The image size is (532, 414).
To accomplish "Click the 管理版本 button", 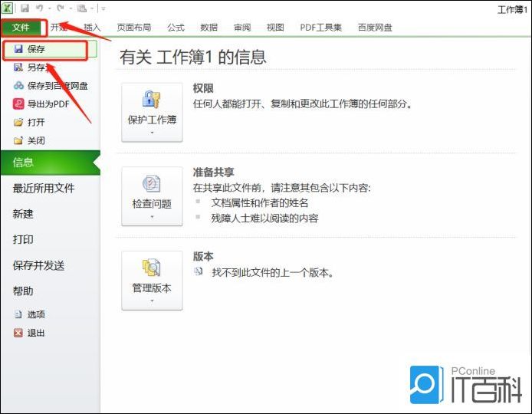I will (152, 281).
